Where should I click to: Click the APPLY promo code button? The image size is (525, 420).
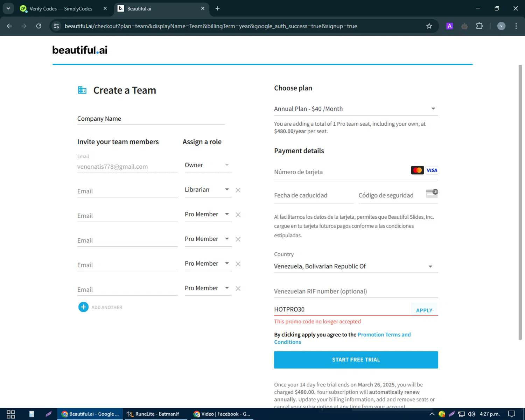pos(424,310)
